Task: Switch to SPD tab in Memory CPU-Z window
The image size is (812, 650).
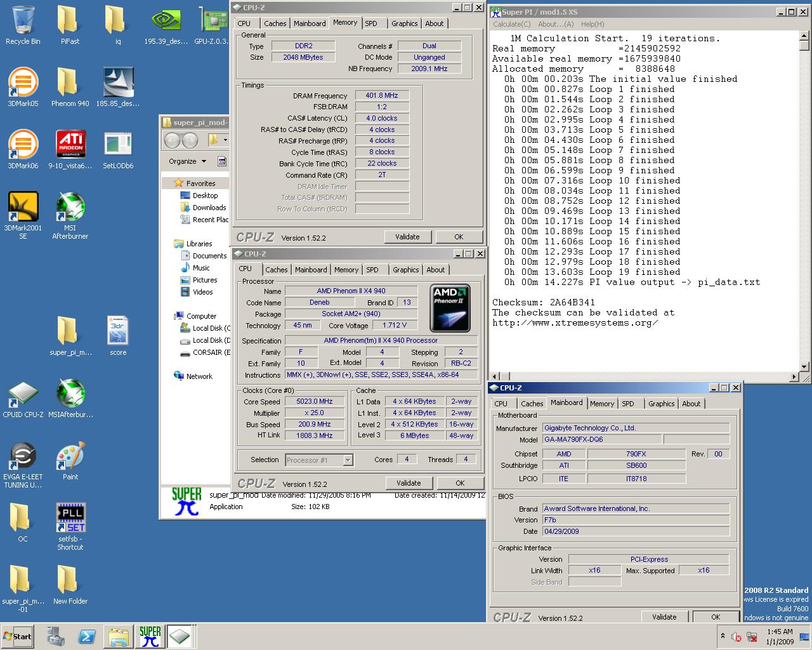Action: 371,23
